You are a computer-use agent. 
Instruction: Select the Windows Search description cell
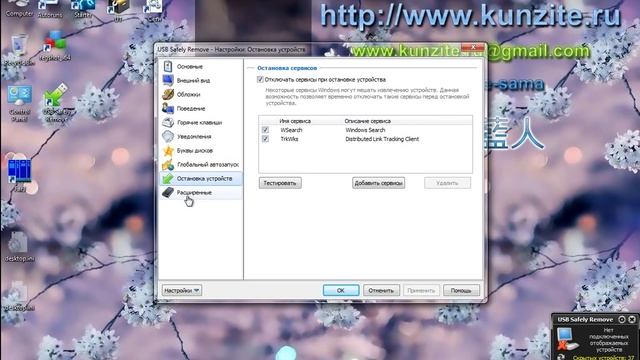pos(365,130)
